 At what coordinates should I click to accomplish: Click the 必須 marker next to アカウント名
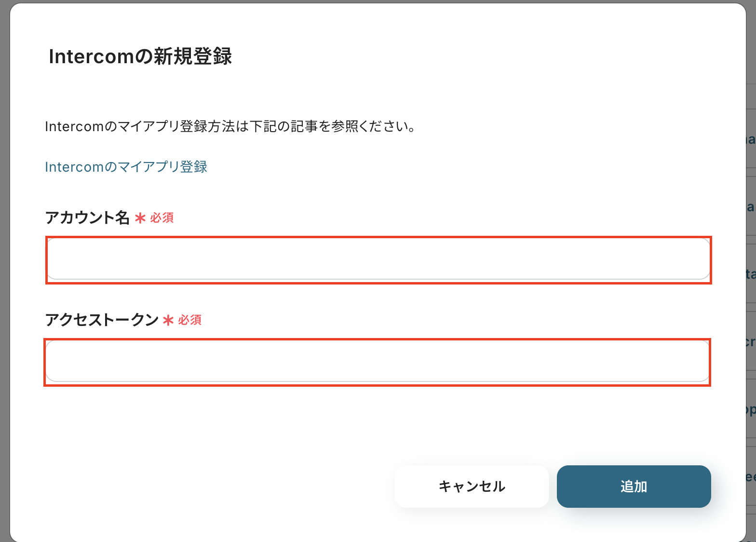click(162, 218)
